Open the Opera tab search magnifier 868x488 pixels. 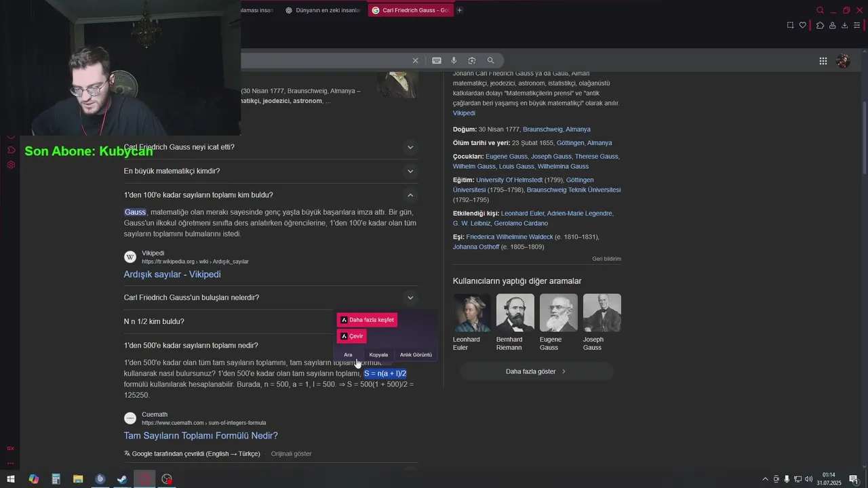pos(820,10)
